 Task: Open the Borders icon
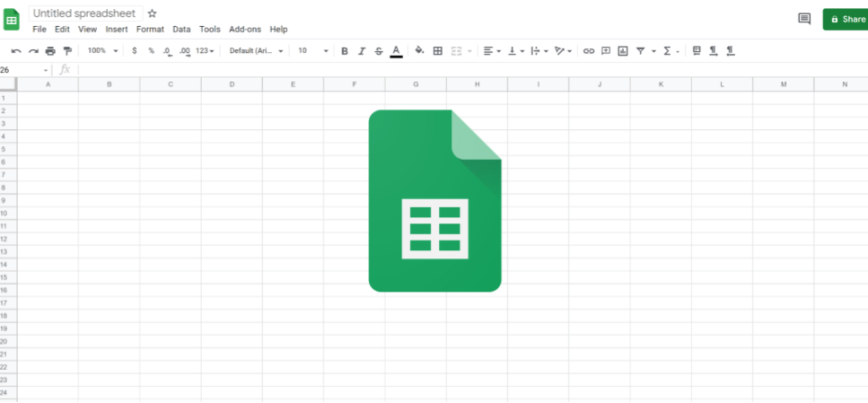[437, 51]
